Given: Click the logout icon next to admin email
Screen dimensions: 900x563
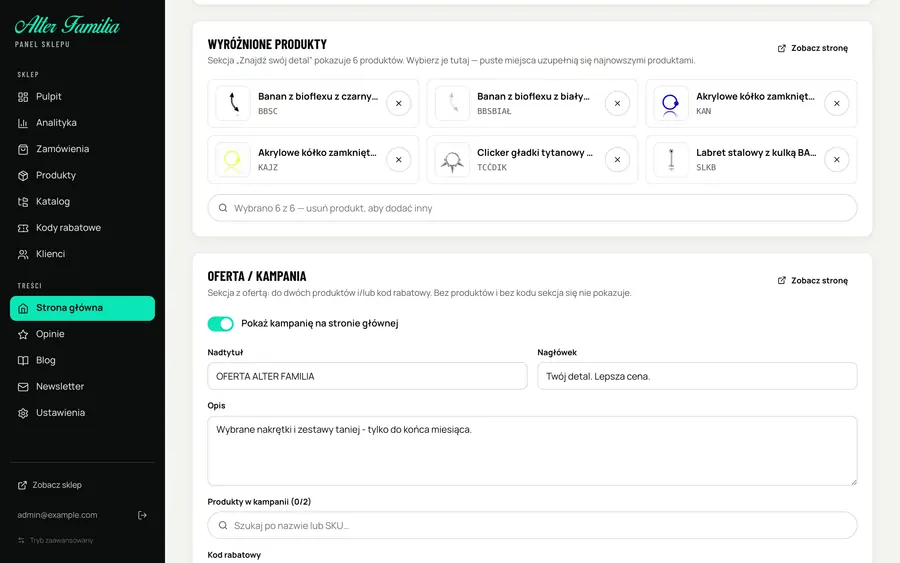Looking at the screenshot, I should click(x=142, y=515).
